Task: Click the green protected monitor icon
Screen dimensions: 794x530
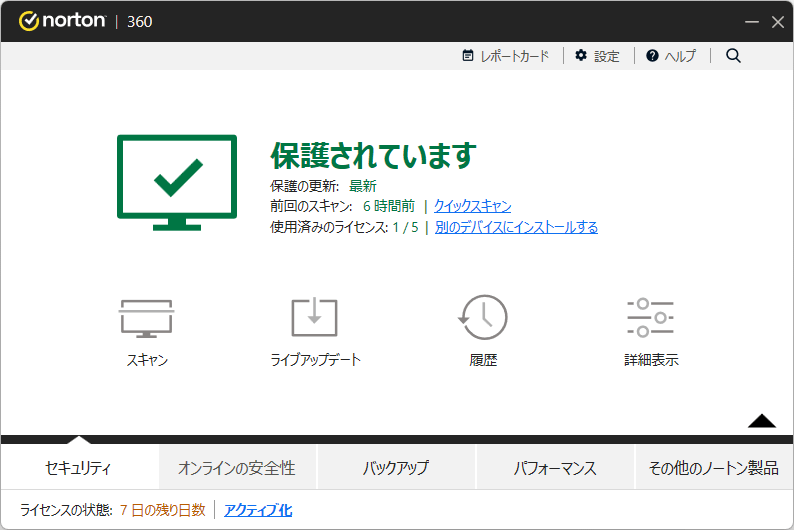Action: [x=177, y=182]
